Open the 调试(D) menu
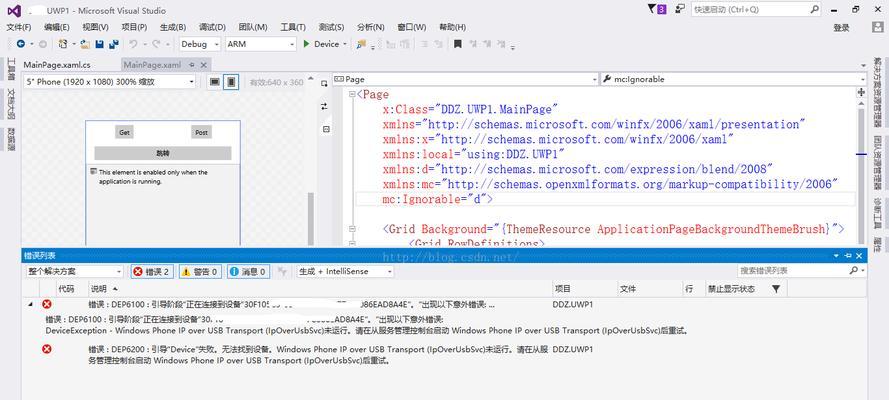This screenshot has width=889, height=400. (x=212, y=27)
